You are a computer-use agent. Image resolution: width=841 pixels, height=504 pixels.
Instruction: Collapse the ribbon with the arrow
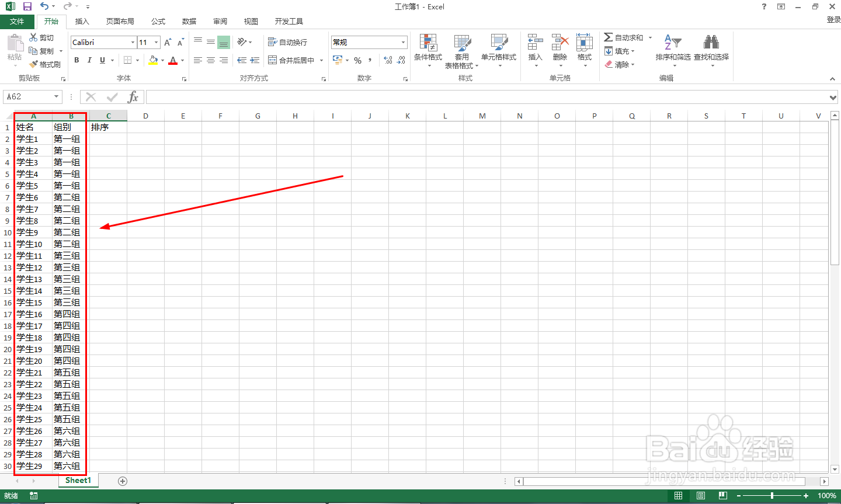point(832,79)
